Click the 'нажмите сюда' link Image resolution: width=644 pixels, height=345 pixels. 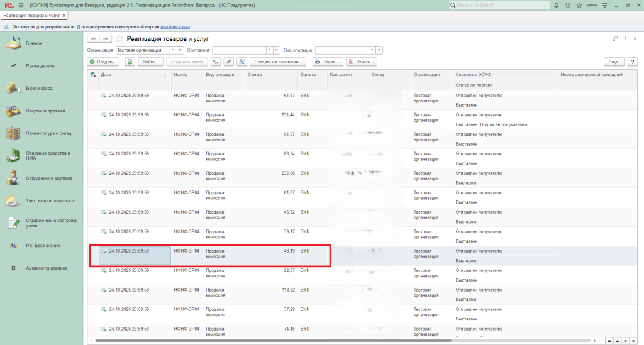[175, 27]
